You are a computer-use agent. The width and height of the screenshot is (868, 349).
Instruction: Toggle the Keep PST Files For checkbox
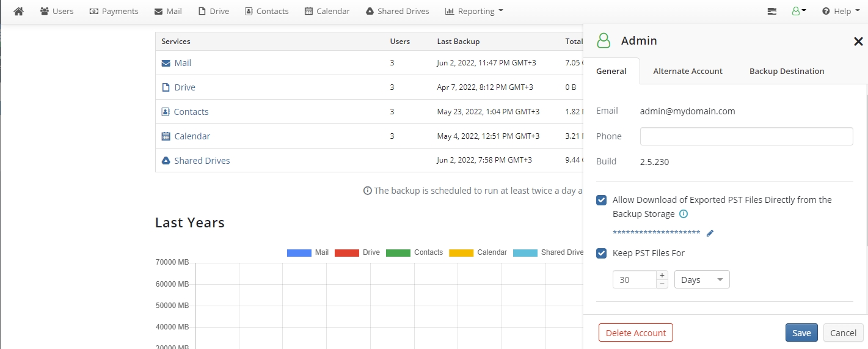pos(602,253)
